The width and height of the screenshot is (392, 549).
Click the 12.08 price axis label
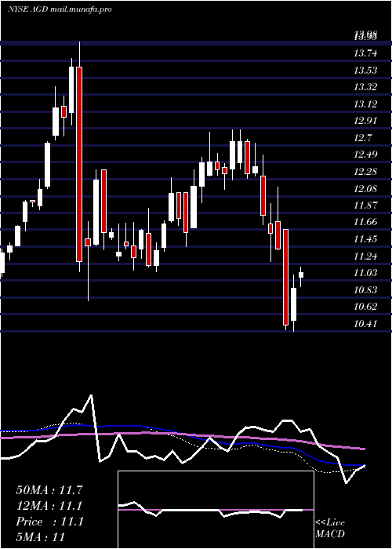[x=366, y=189]
